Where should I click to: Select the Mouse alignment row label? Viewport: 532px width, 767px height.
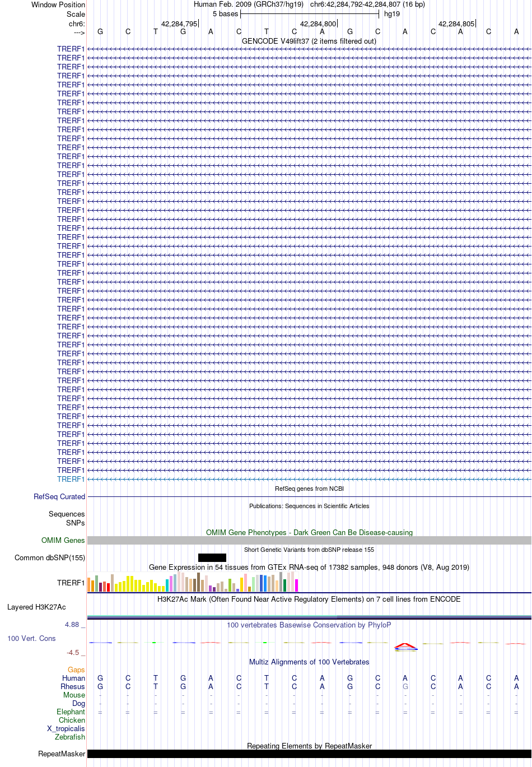click(74, 695)
